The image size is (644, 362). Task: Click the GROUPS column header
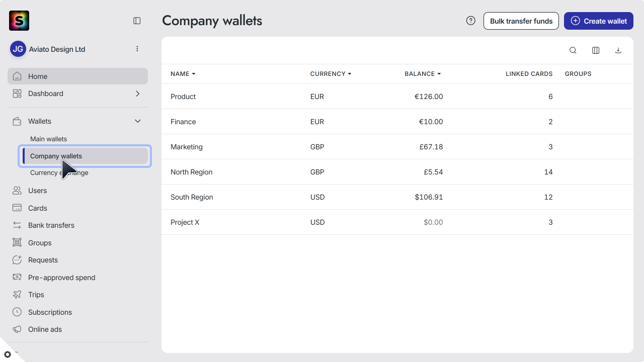click(578, 74)
